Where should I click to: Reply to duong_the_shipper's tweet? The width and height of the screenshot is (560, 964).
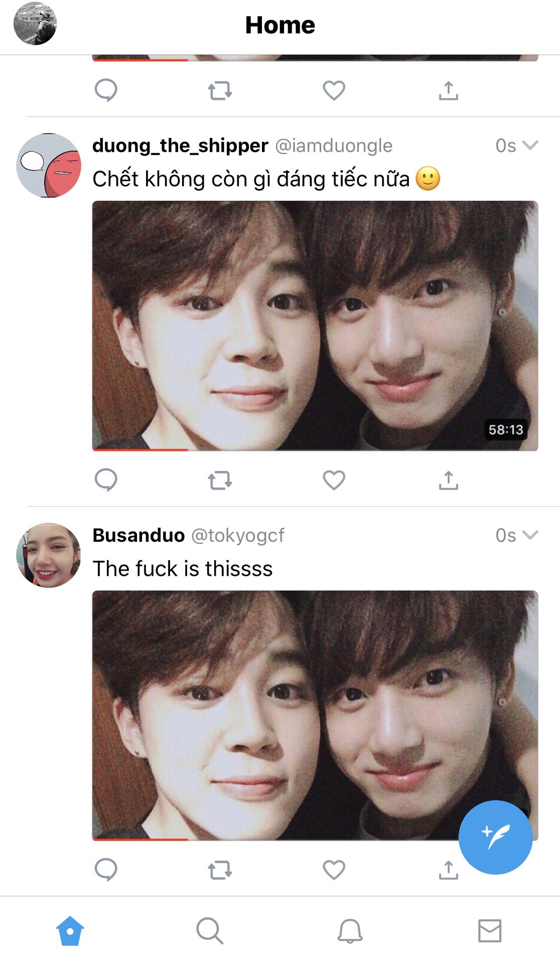pyautogui.click(x=106, y=480)
